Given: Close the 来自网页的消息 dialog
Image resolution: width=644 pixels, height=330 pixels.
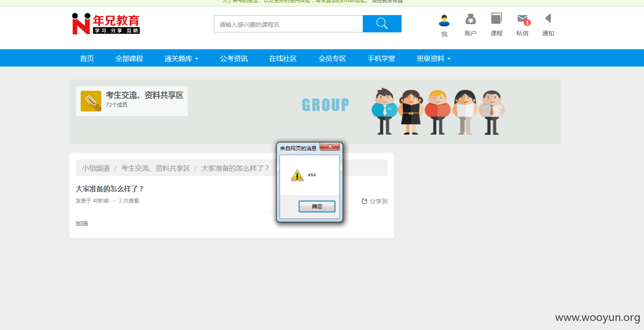Looking at the screenshot, I should click(x=330, y=147).
